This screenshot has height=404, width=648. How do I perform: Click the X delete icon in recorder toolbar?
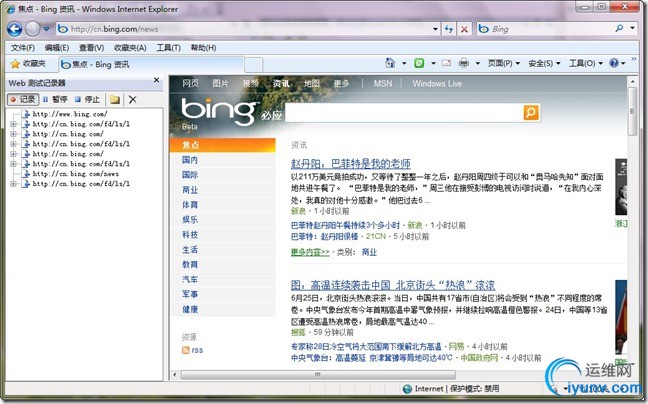coord(132,100)
